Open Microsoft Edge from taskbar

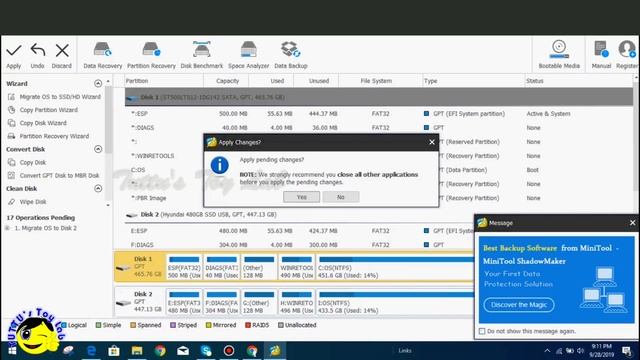(91, 351)
